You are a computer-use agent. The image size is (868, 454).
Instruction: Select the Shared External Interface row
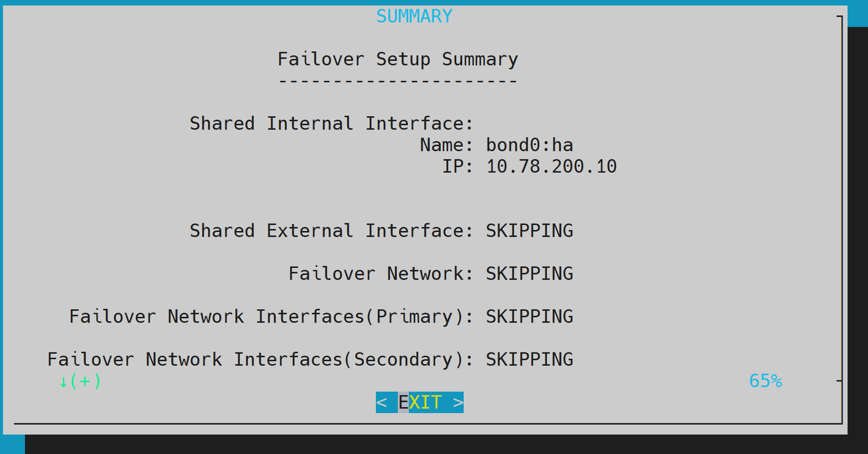click(331, 230)
